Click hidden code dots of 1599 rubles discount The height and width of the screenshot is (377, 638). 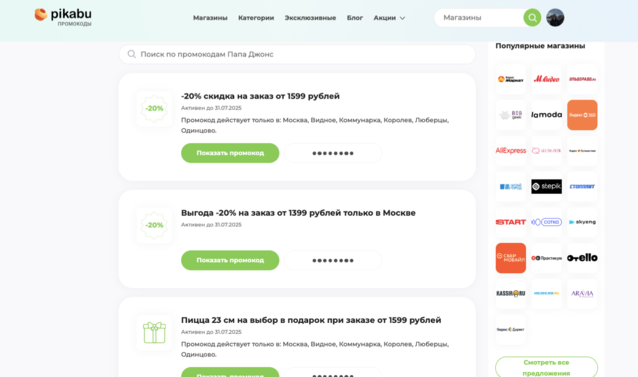[x=333, y=153]
